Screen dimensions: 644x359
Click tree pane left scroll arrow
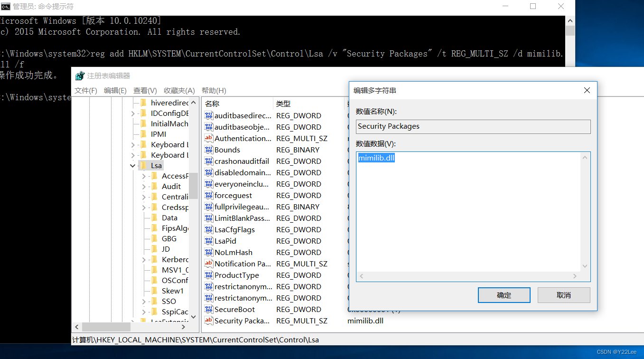point(77,327)
